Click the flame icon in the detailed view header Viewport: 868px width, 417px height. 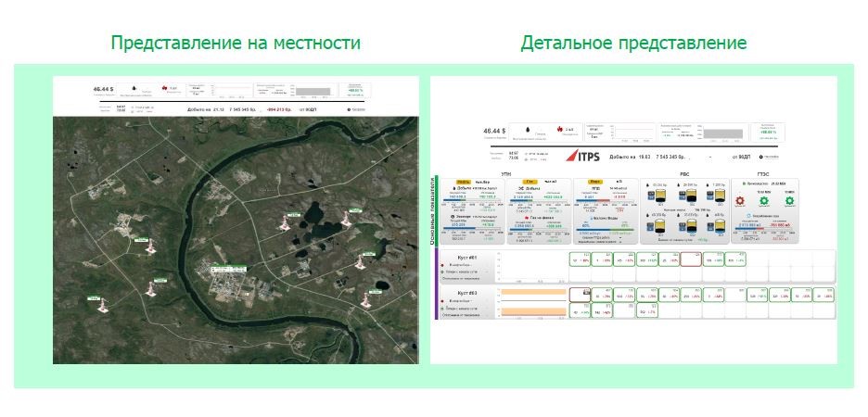point(560,130)
